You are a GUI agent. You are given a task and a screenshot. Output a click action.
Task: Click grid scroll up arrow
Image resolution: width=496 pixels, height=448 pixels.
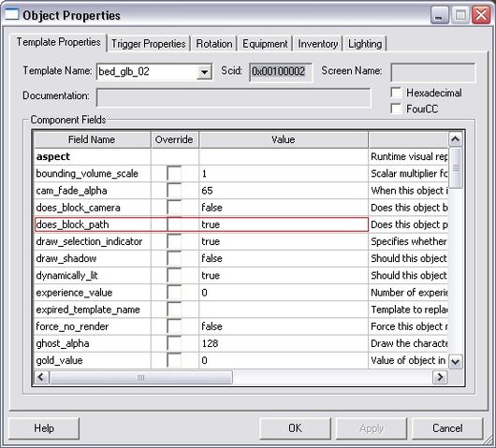pos(455,139)
